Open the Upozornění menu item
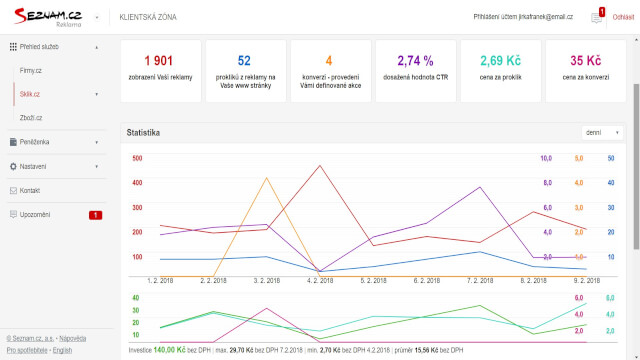640x360 pixels. (35, 215)
